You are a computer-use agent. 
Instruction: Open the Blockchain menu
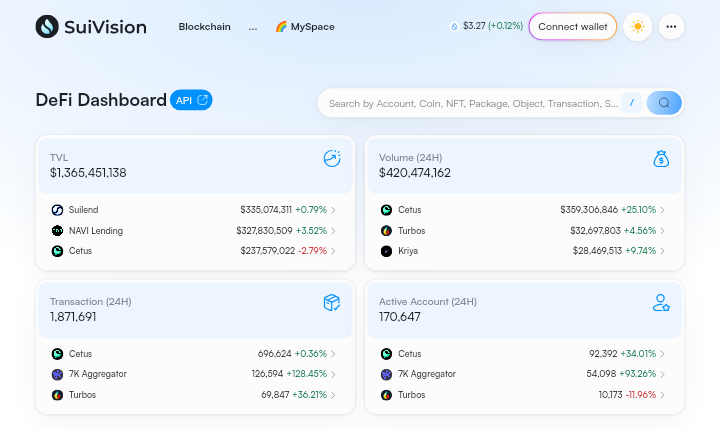coord(205,27)
